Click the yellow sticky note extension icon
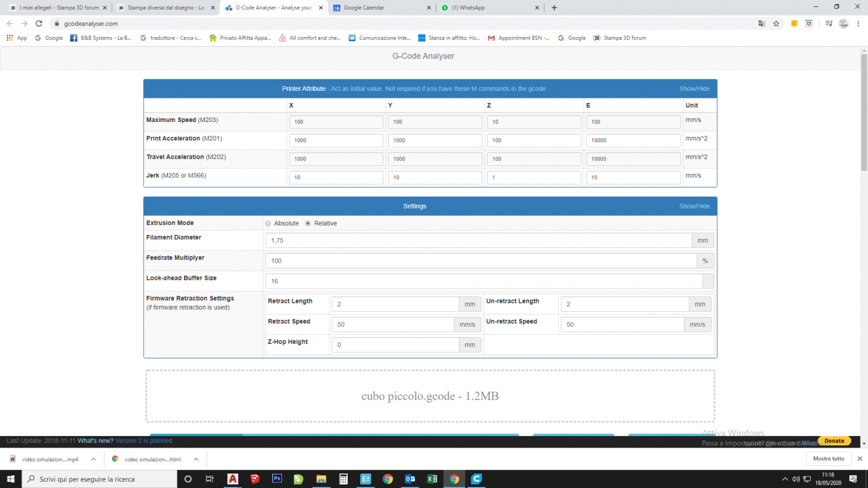 click(x=794, y=24)
